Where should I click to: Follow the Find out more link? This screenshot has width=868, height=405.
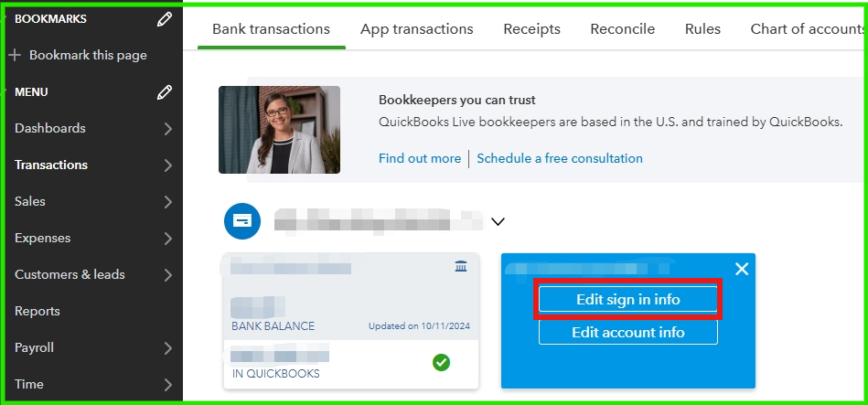coord(420,159)
